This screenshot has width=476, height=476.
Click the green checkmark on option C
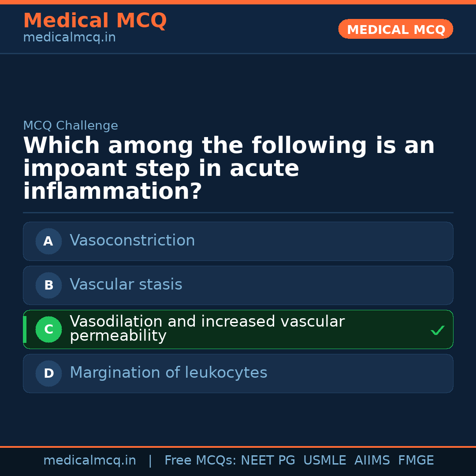click(x=437, y=330)
